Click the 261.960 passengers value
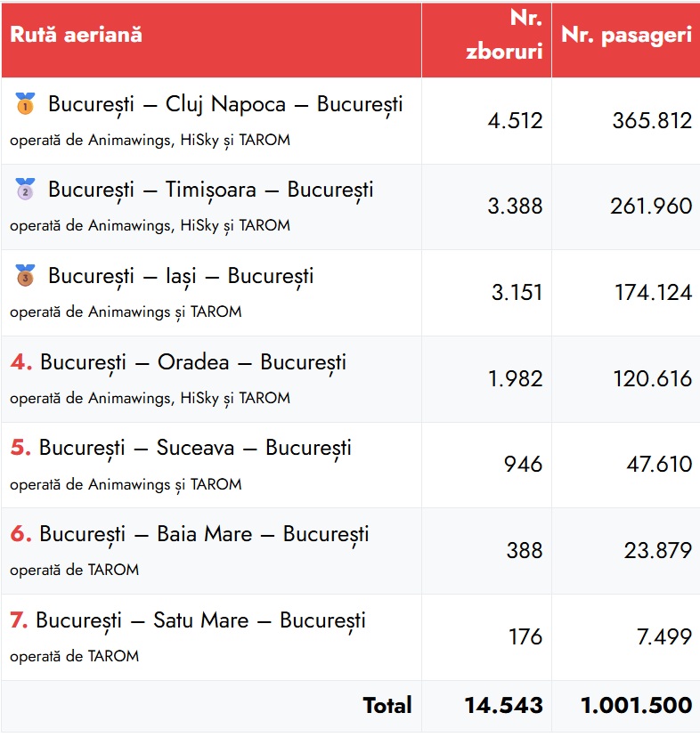The image size is (700, 737). [x=651, y=207]
